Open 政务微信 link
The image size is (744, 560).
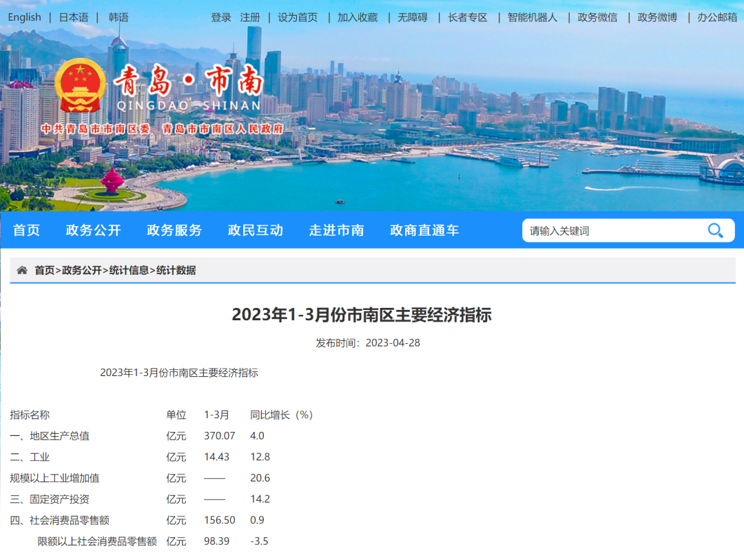pyautogui.click(x=597, y=17)
